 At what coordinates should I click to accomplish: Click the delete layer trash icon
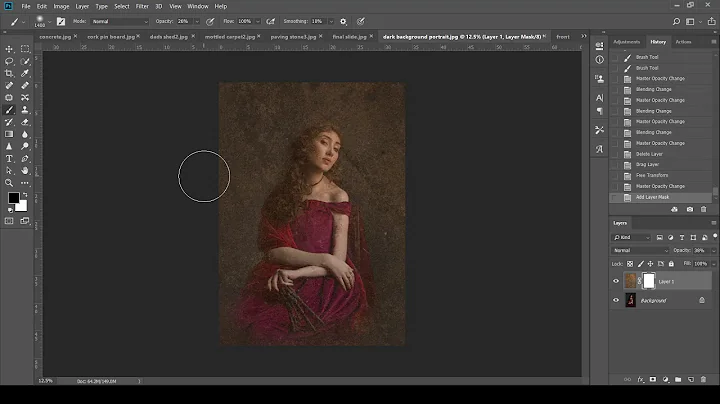[x=703, y=380]
